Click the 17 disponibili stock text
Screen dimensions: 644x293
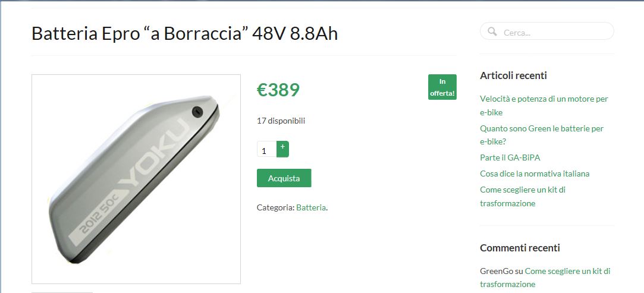pos(281,121)
